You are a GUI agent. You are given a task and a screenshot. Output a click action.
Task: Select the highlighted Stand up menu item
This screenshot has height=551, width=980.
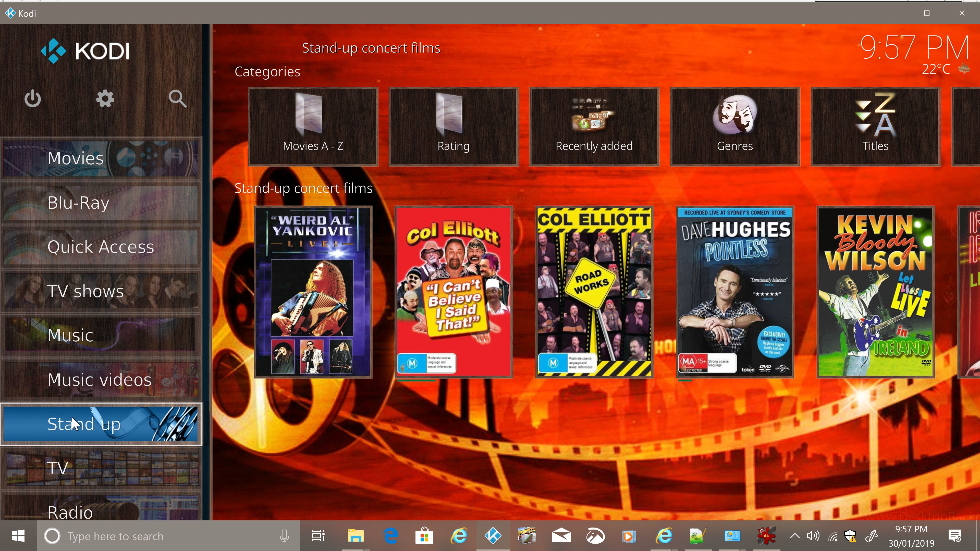point(101,424)
